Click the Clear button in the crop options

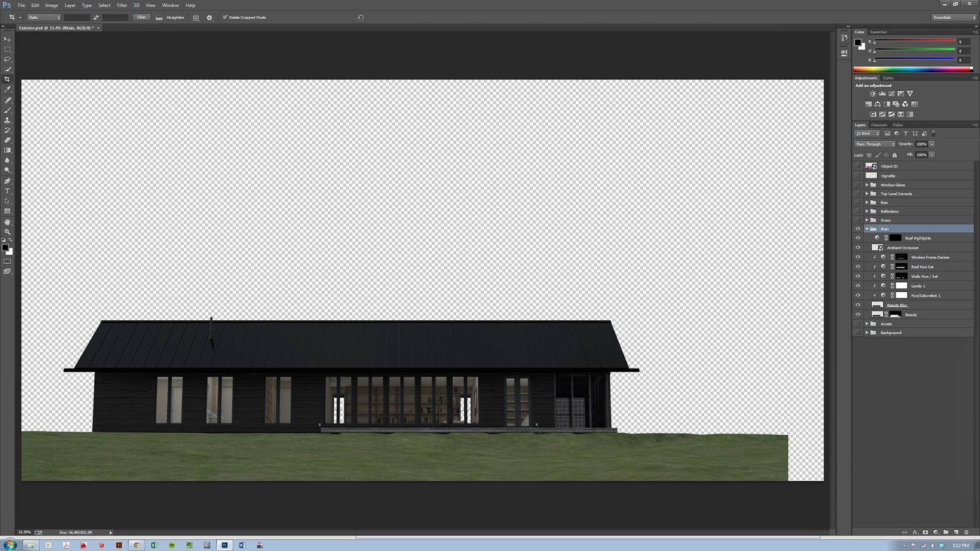(x=141, y=17)
